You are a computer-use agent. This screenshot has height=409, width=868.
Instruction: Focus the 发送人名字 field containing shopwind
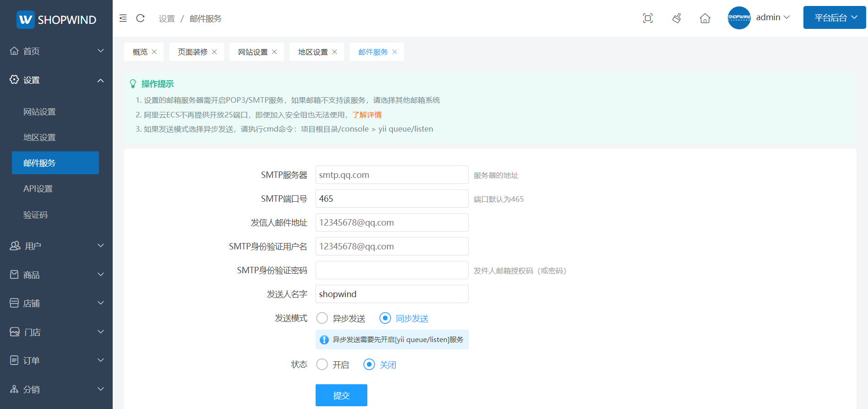point(392,294)
